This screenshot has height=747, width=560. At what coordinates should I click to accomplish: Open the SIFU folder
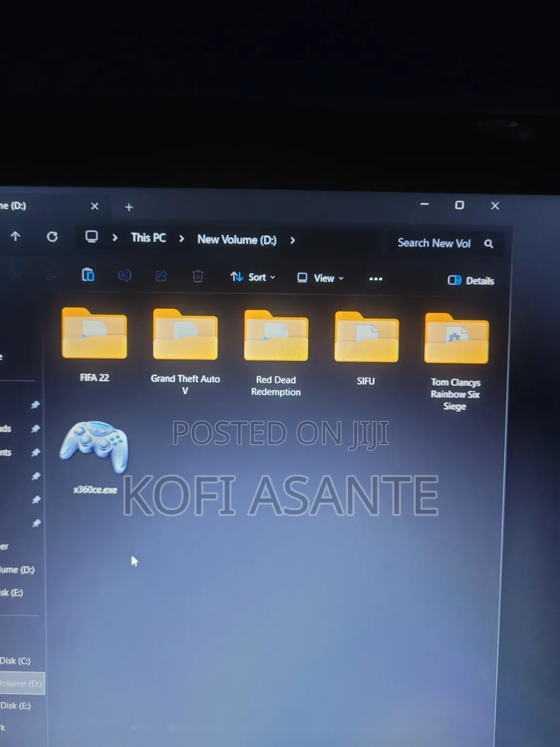[366, 348]
